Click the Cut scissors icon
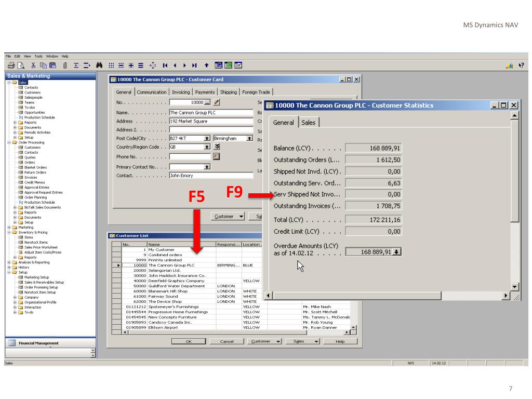The width and height of the screenshot is (532, 399). [33, 65]
